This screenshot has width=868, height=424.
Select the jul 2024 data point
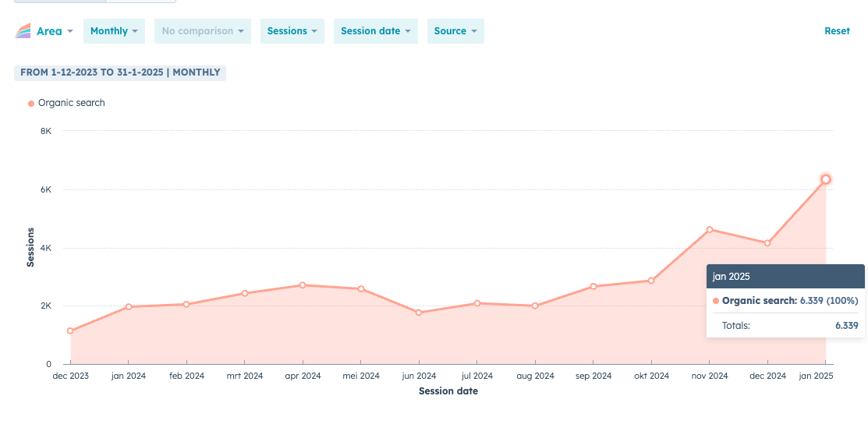pyautogui.click(x=477, y=303)
